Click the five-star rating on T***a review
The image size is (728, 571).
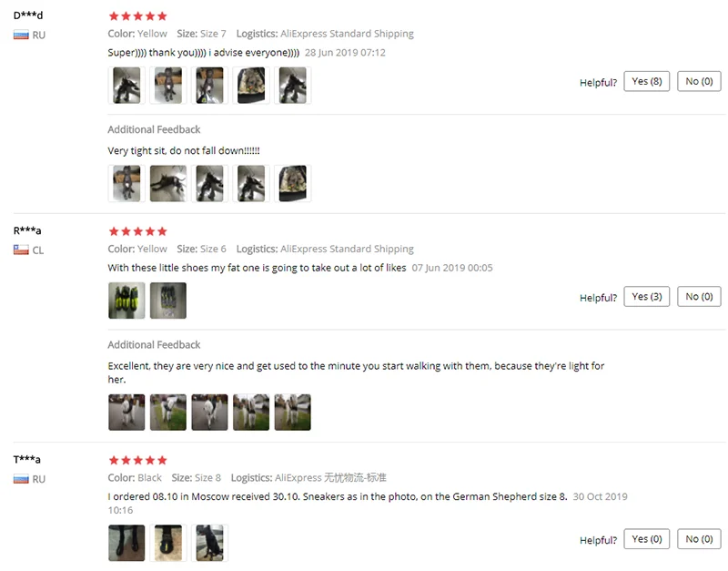pos(137,461)
